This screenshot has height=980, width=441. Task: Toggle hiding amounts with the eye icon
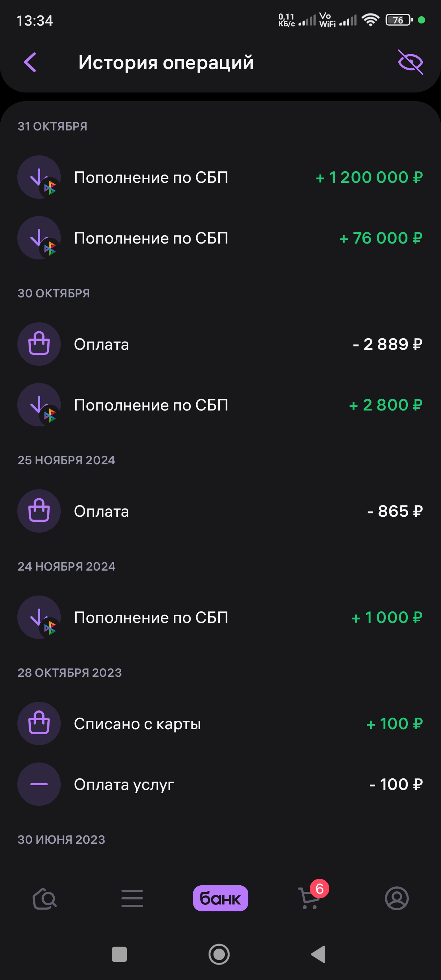(x=410, y=63)
